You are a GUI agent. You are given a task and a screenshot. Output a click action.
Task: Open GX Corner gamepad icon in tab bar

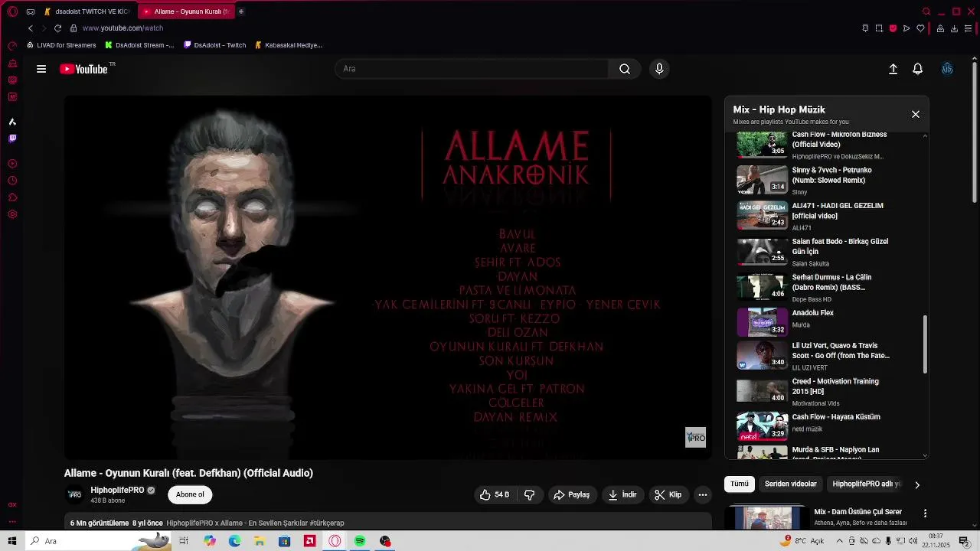point(31,11)
